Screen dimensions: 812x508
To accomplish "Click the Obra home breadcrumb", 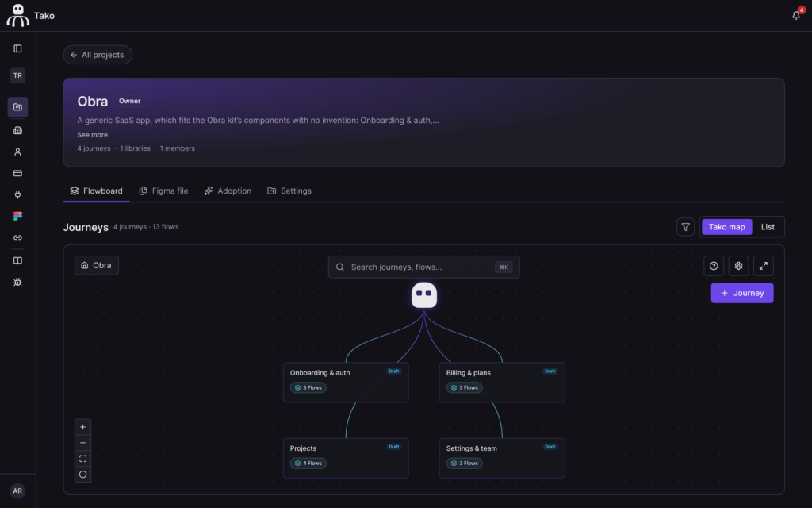I will [96, 265].
